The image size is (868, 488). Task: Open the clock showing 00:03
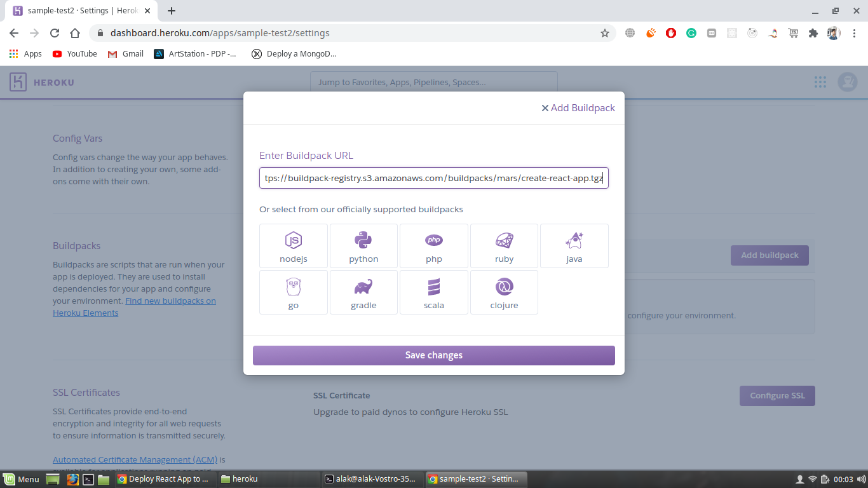tap(843, 479)
